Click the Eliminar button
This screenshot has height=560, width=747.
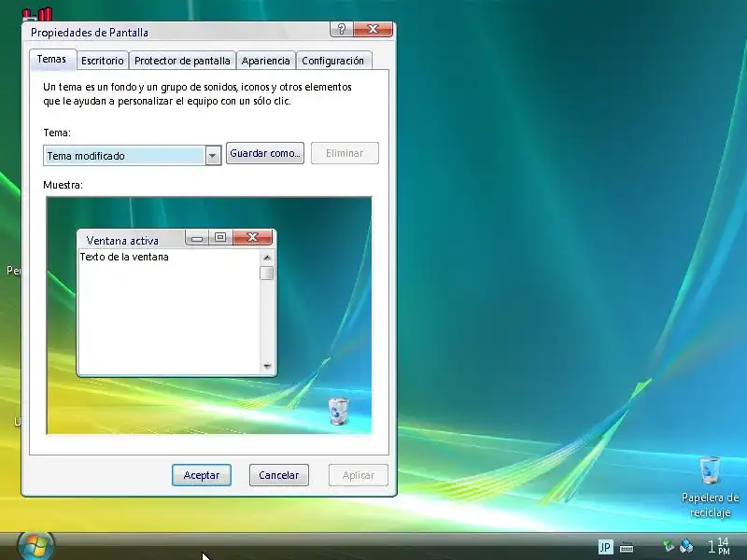tap(345, 153)
